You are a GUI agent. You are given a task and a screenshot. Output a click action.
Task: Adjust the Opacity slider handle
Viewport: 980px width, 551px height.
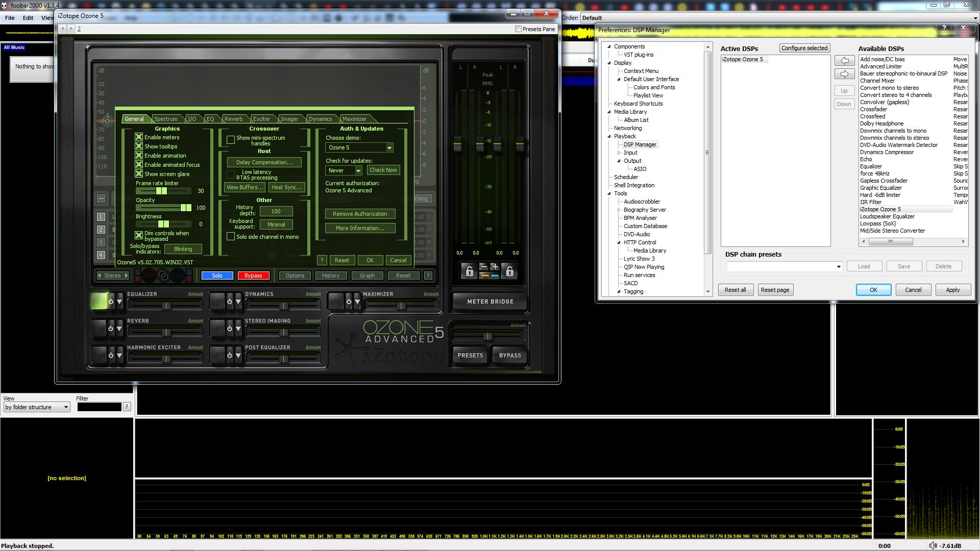[x=186, y=208]
